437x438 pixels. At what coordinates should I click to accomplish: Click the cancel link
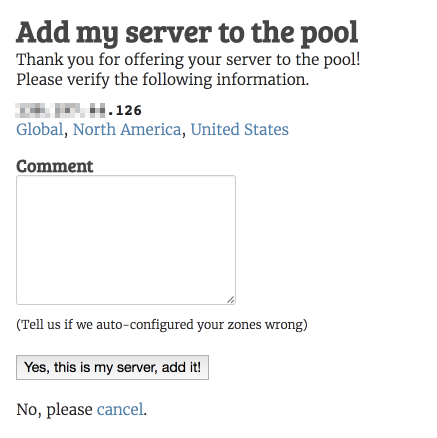(120, 409)
